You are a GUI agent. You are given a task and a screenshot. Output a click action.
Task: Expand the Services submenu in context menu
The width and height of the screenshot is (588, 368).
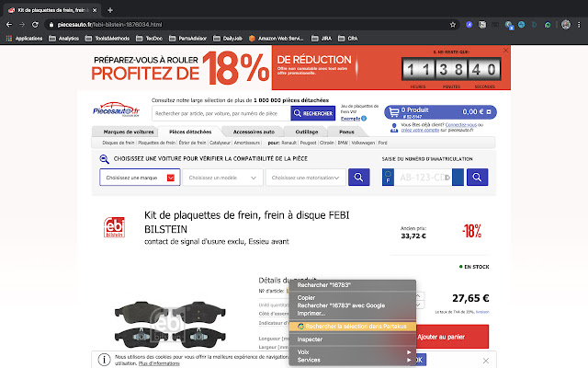(353, 360)
